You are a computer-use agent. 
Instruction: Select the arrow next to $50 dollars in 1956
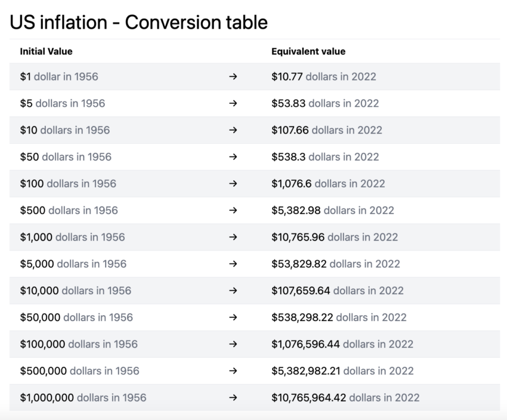(233, 157)
